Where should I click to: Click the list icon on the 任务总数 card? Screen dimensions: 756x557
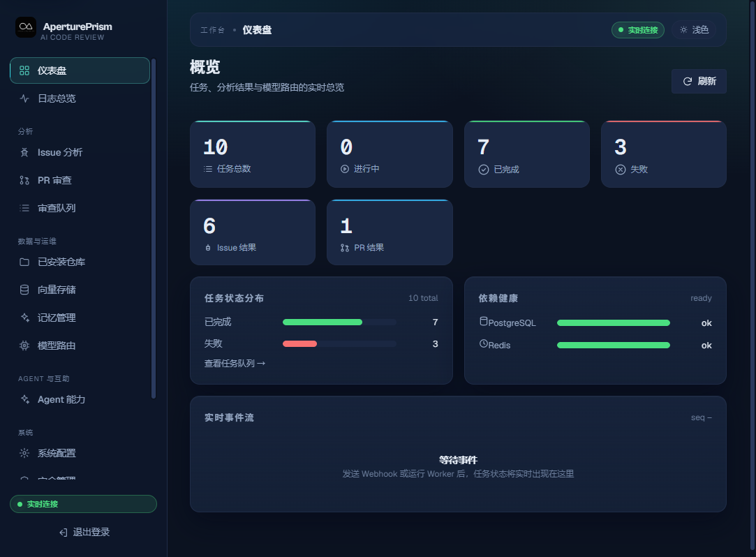(208, 169)
